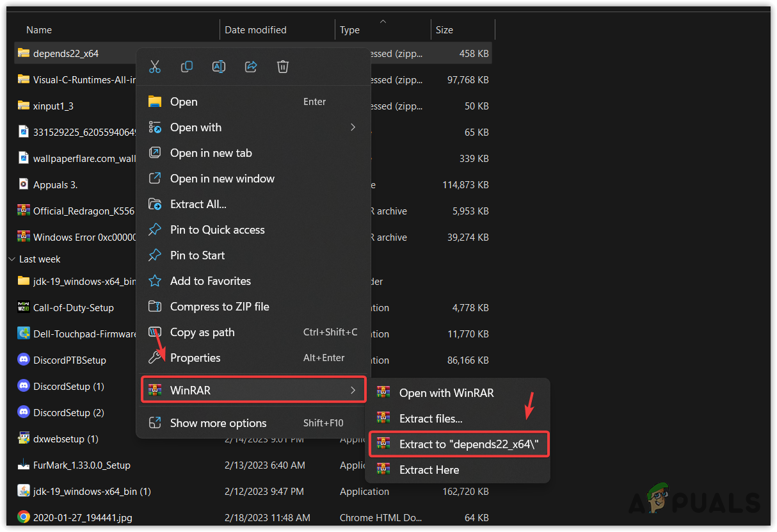The width and height of the screenshot is (777, 532).
Task: Choose Compress to ZIP file
Action: tap(220, 307)
